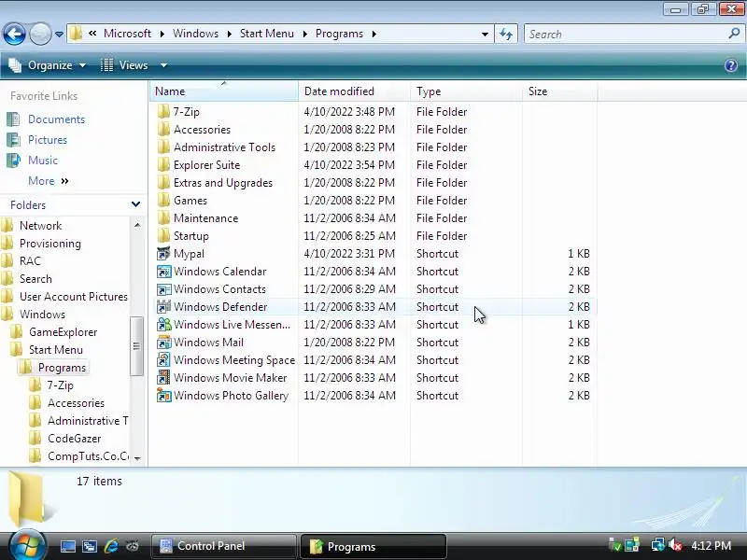The height and width of the screenshot is (560, 747).
Task: Expand the arrow after Windows breadcrumb
Action: 229,35
